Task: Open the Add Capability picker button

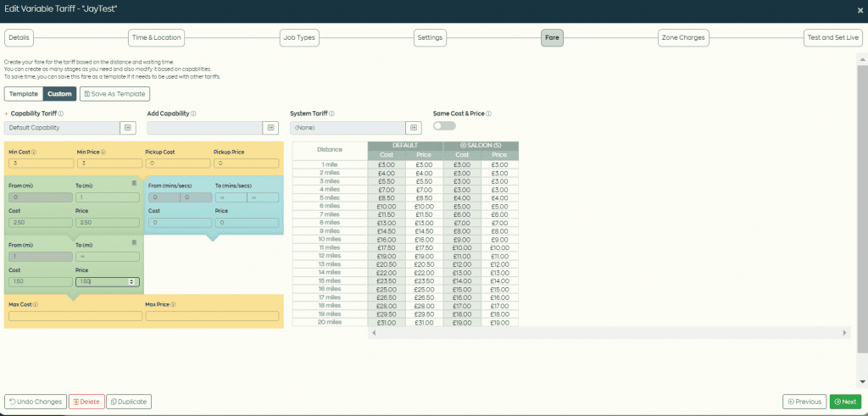Action: point(270,128)
